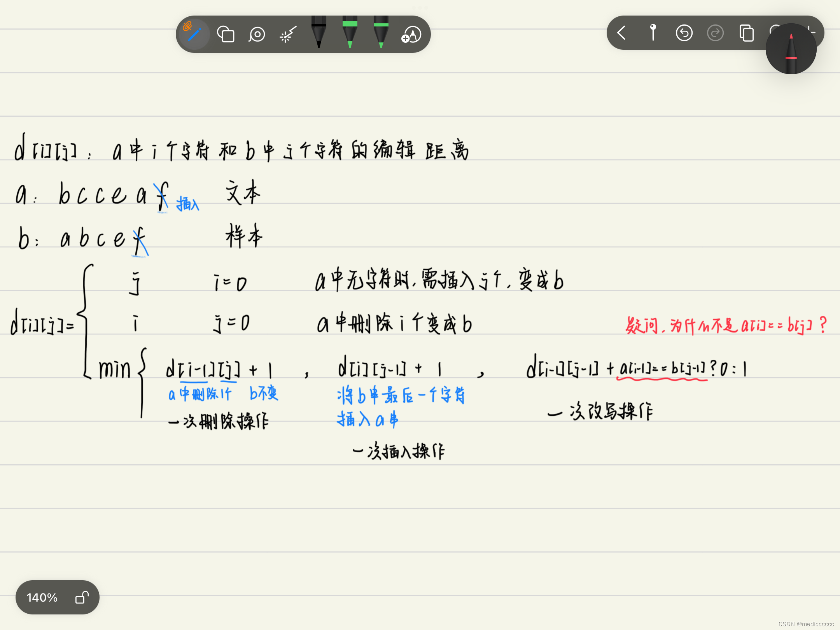Tap the floating red pen button
The height and width of the screenshot is (630, 840).
pos(791,49)
